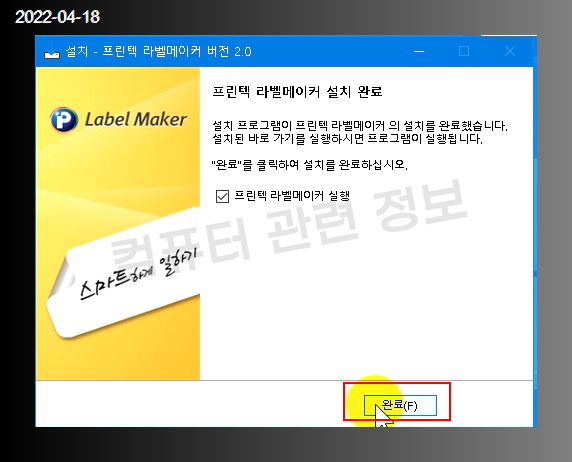The width and height of the screenshot is (572, 462).
Task: Click the heading 프린텍 라벨메이커 설치 완료
Action: click(297, 91)
